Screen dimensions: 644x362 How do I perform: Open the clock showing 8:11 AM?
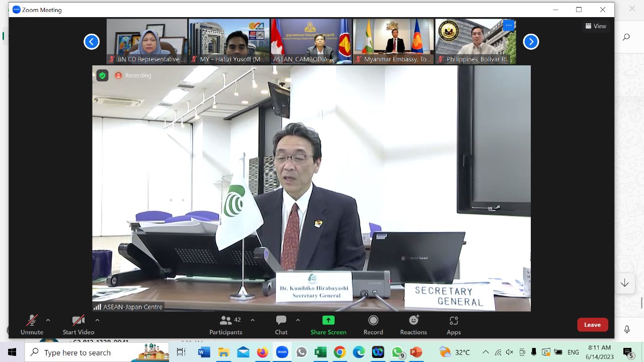[x=599, y=352]
